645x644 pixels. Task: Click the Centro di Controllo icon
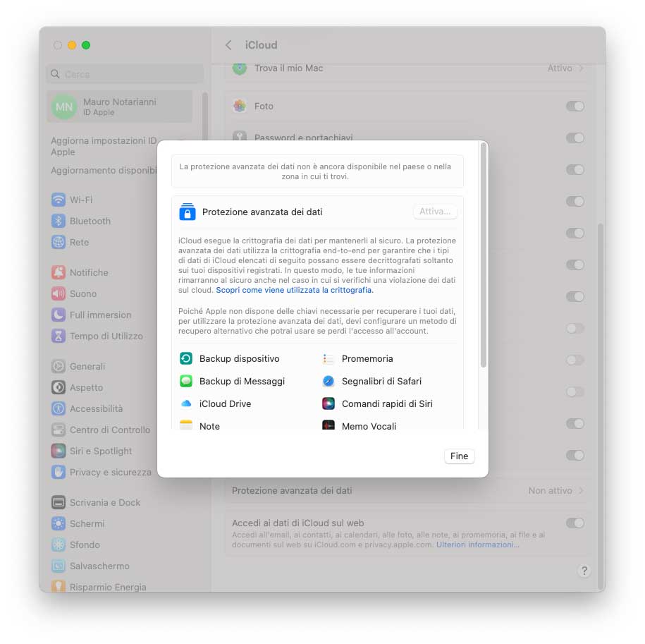[59, 430]
